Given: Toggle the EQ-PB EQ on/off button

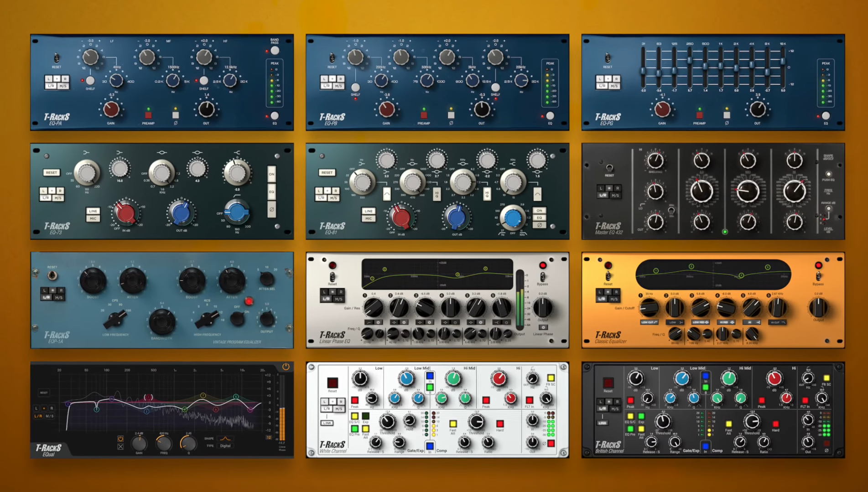Looking at the screenshot, I should 550,116.
